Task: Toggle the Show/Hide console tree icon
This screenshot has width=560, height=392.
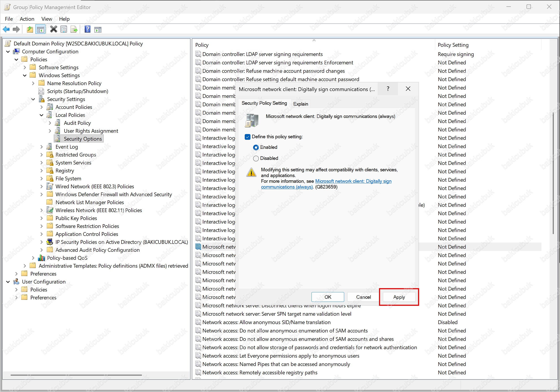Action: (41, 30)
